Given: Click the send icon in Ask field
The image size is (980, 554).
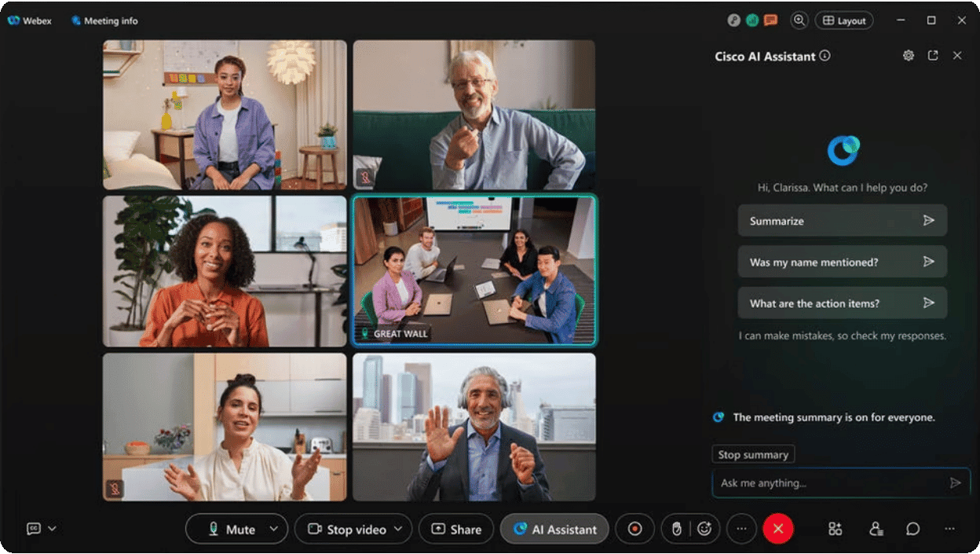Looking at the screenshot, I should 955,483.
